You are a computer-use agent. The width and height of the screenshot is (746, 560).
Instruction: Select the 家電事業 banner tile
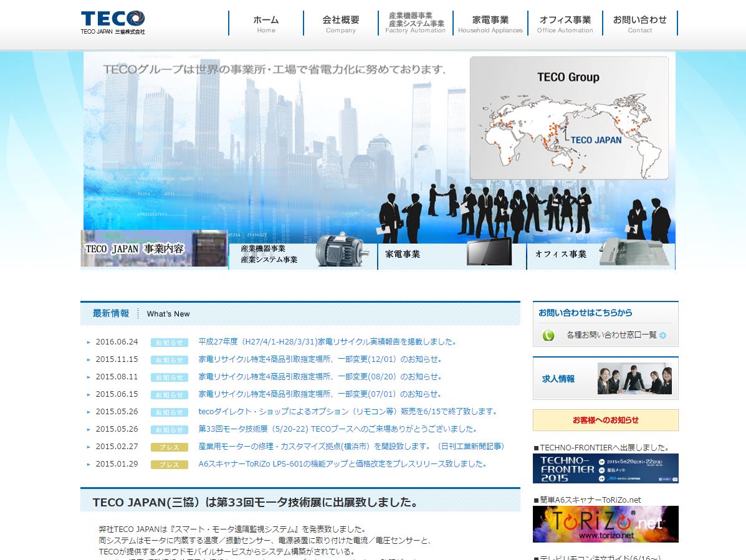click(x=452, y=256)
